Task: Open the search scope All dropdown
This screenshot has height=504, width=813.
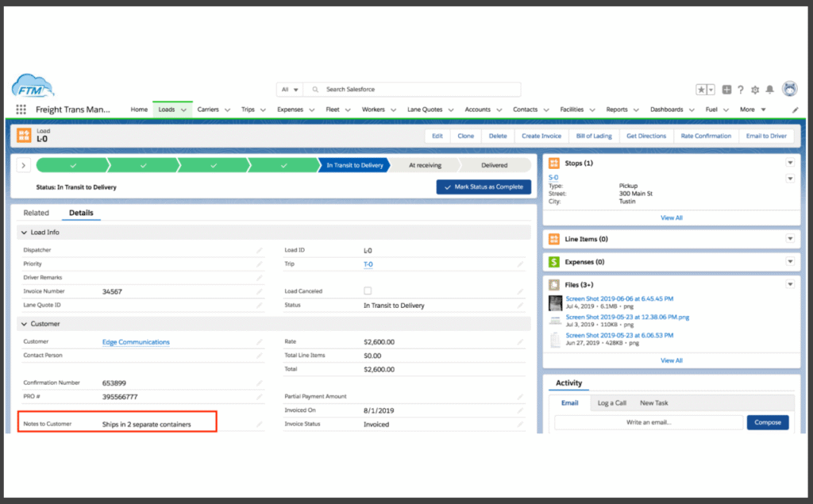Action: click(291, 90)
